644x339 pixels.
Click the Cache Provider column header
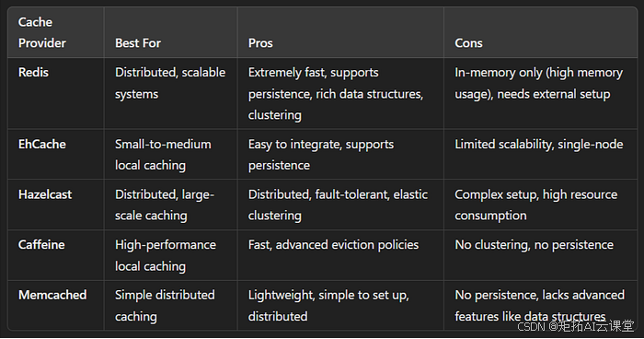(42, 32)
